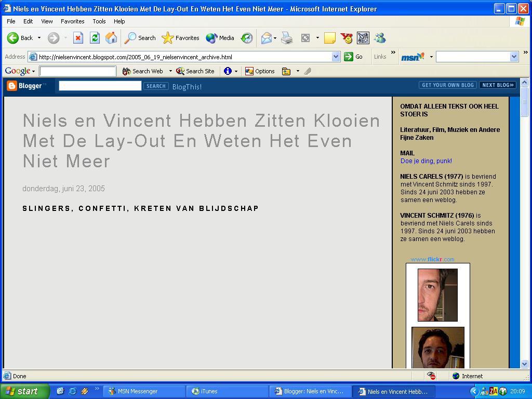Open the Search pane from the toolbar

tap(140, 38)
